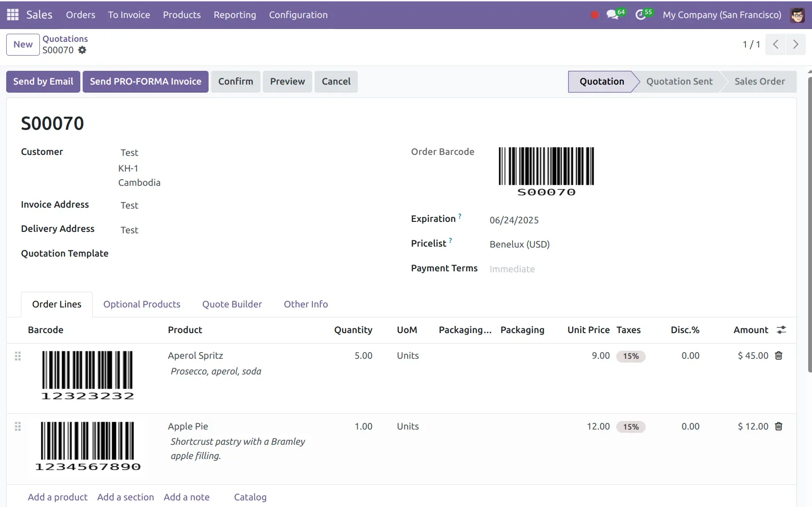Cancel the quotation
Viewport: 812px width, 507px height.
[336, 81]
